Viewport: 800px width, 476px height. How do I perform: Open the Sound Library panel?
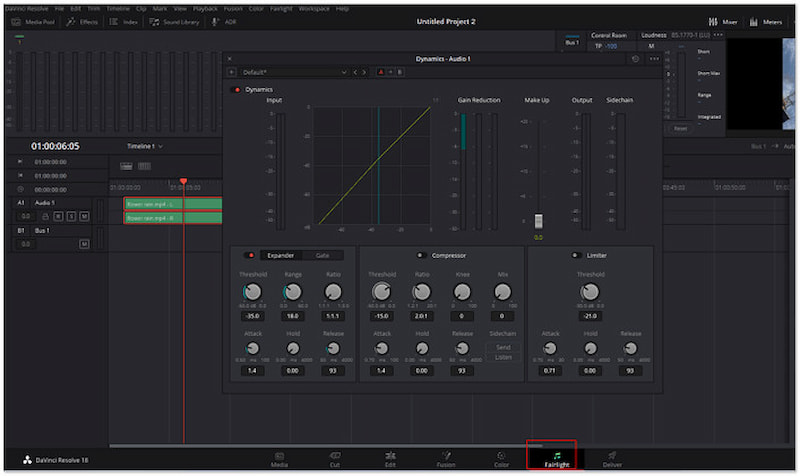(175, 21)
